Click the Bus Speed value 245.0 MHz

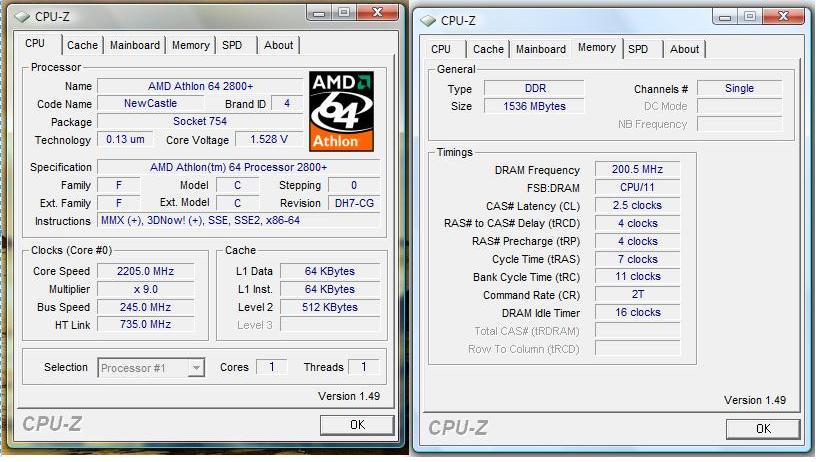[x=145, y=307]
